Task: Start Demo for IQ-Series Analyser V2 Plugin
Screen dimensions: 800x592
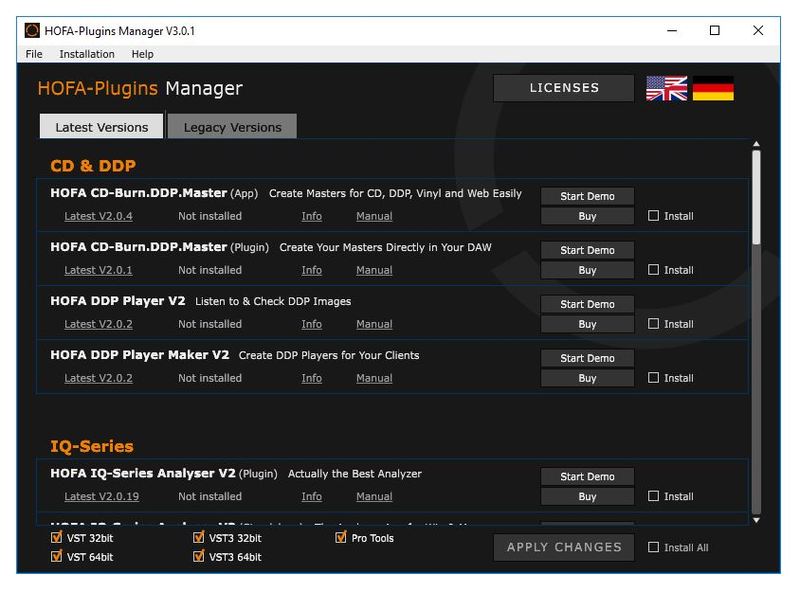Action: (587, 477)
